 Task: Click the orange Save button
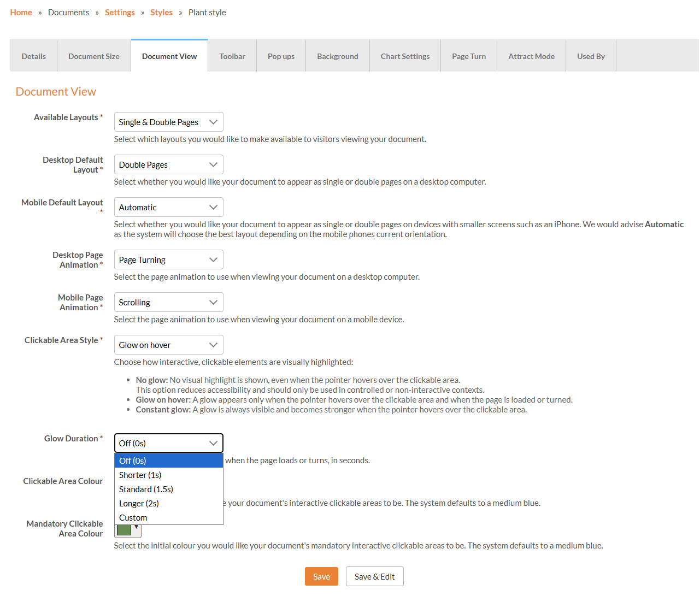click(x=321, y=577)
